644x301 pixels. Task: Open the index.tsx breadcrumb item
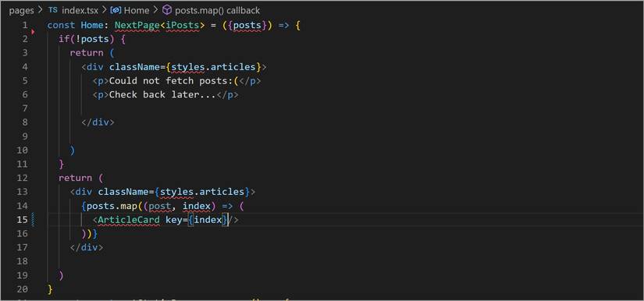coord(80,10)
